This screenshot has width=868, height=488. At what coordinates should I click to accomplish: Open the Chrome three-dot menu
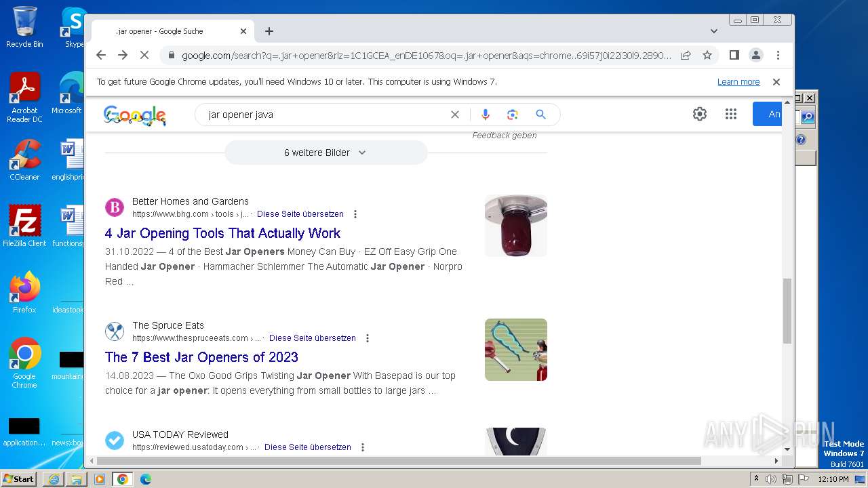tap(778, 56)
